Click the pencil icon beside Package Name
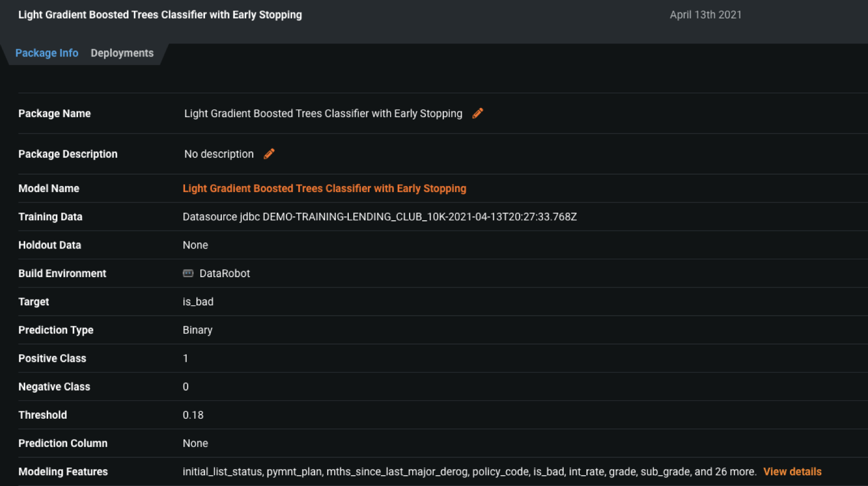The height and width of the screenshot is (486, 868). coord(477,113)
